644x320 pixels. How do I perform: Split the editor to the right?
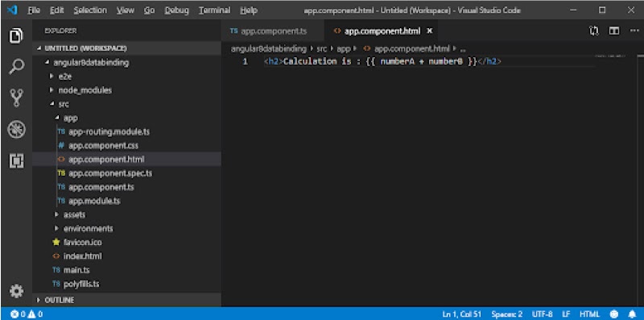(x=614, y=31)
